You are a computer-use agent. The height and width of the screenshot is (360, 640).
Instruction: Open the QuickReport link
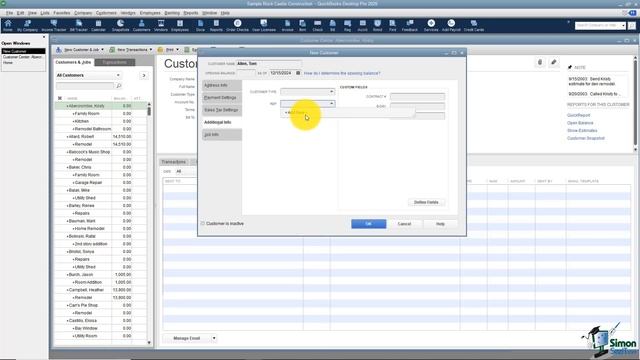[x=578, y=115]
